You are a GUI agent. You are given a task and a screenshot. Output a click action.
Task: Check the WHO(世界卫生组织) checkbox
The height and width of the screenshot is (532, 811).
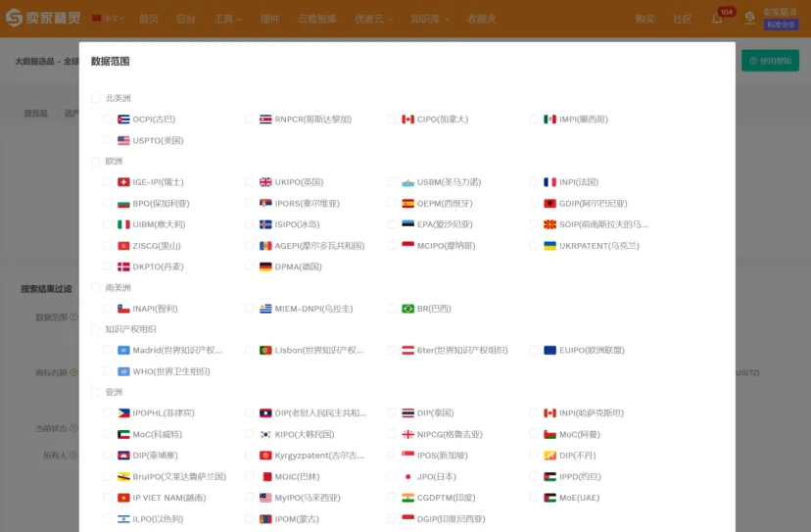point(107,371)
